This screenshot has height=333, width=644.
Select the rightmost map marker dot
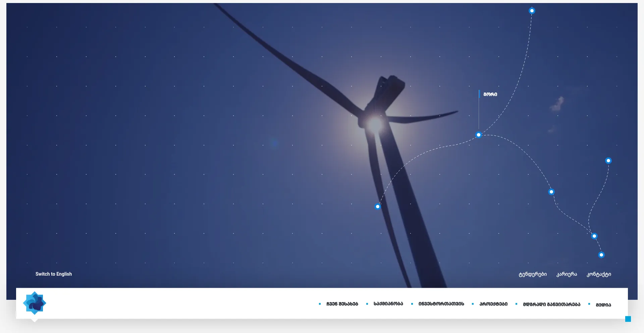(x=608, y=161)
